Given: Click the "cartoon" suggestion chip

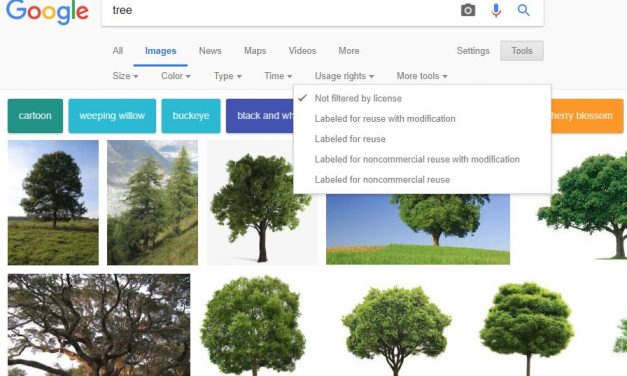Looking at the screenshot, I should click(35, 116).
